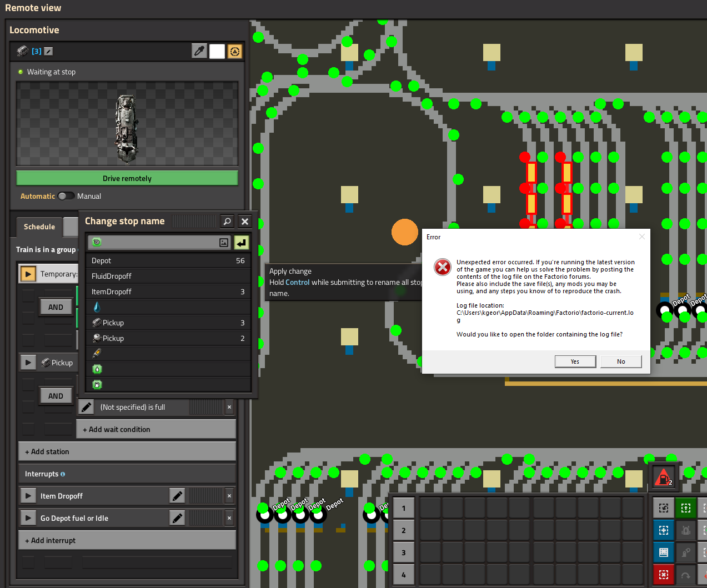Image resolution: width=707 pixels, height=588 pixels.
Task: Open the icon selector in the stop name field
Action: coord(224,242)
